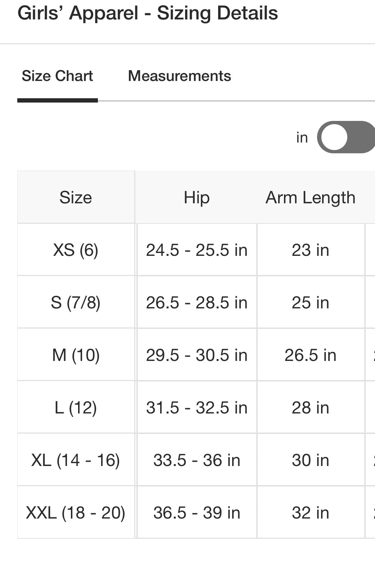Select the XL (14 - 16) size cell

click(76, 460)
